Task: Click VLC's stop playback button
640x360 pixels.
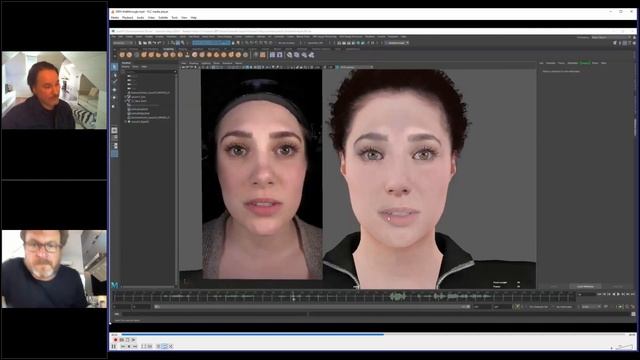Action: [x=129, y=347]
